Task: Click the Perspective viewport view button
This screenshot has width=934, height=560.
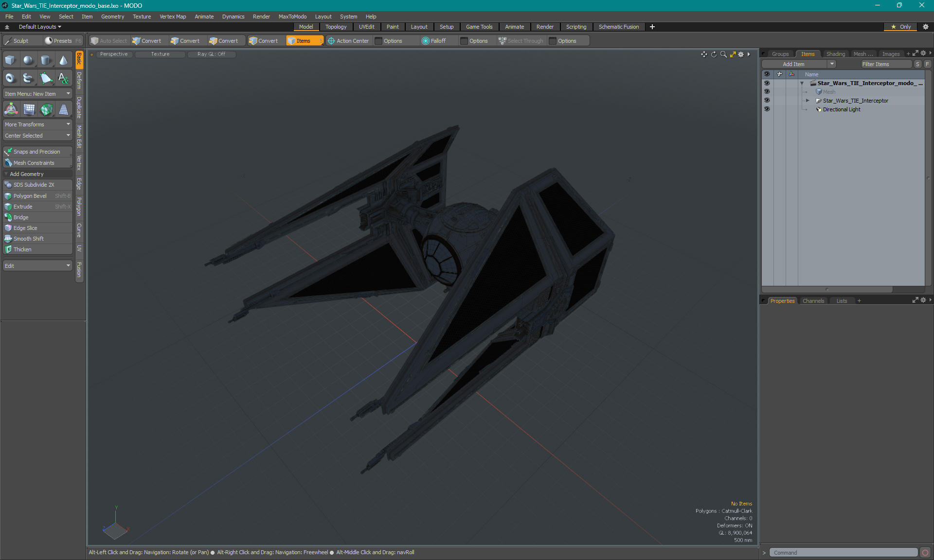Action: 114,54
